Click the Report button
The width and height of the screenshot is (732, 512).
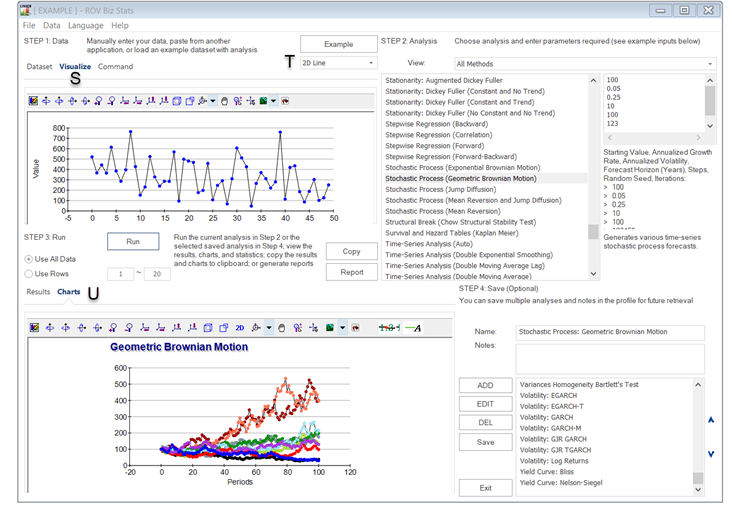351,272
